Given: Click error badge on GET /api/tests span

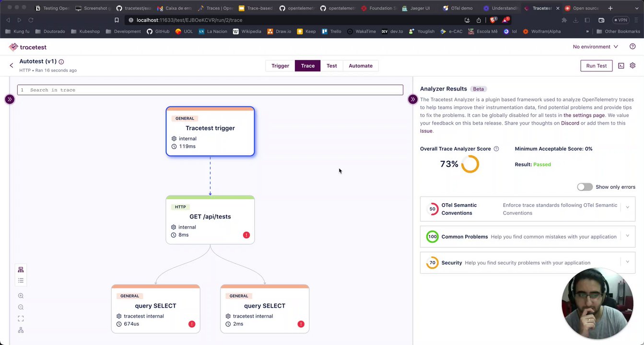Looking at the screenshot, I should pos(246,235).
